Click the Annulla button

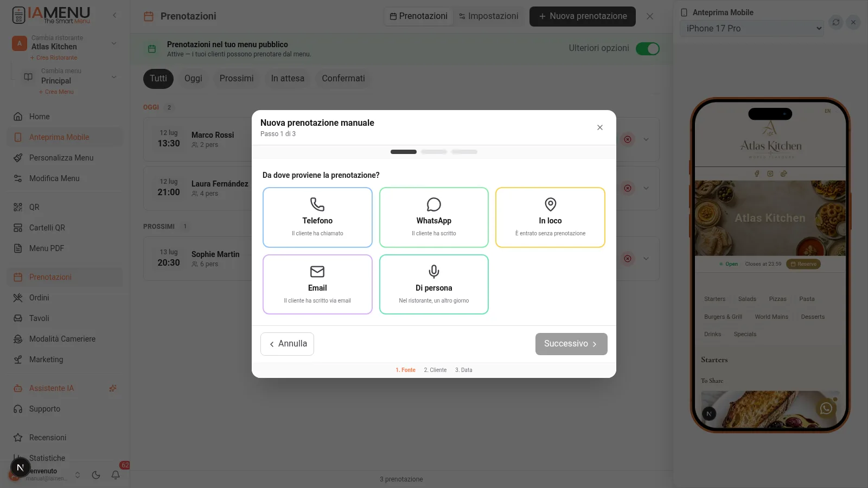287,344
